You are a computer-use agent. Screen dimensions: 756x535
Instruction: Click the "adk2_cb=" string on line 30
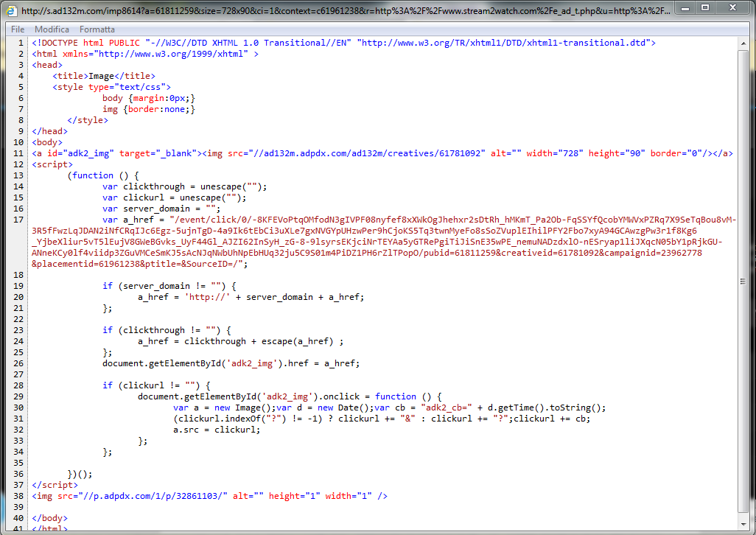(x=447, y=408)
